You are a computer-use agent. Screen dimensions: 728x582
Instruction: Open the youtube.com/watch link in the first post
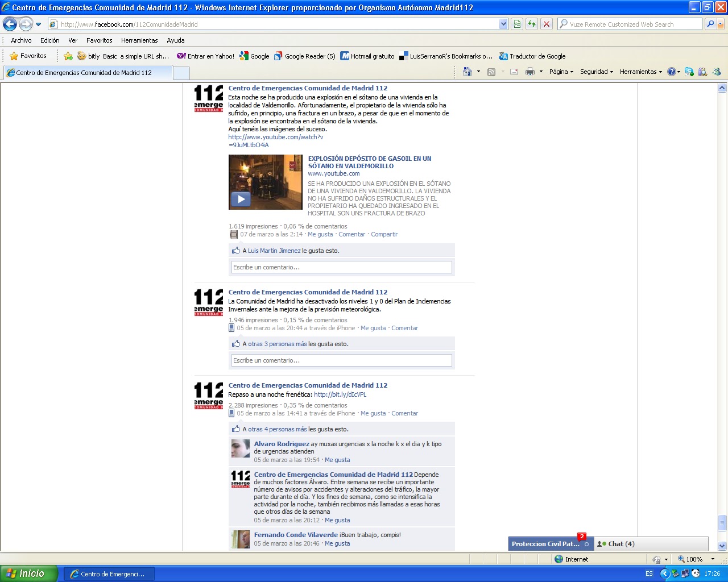[x=276, y=141]
